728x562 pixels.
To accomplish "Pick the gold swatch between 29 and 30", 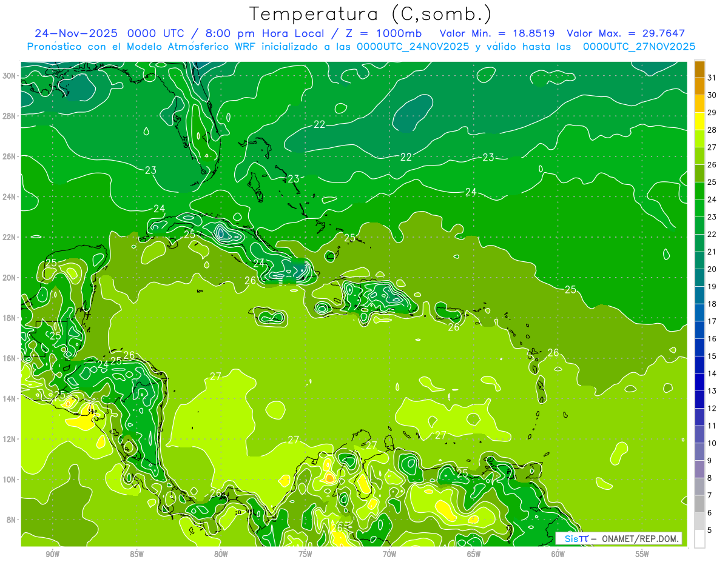I will point(700,104).
